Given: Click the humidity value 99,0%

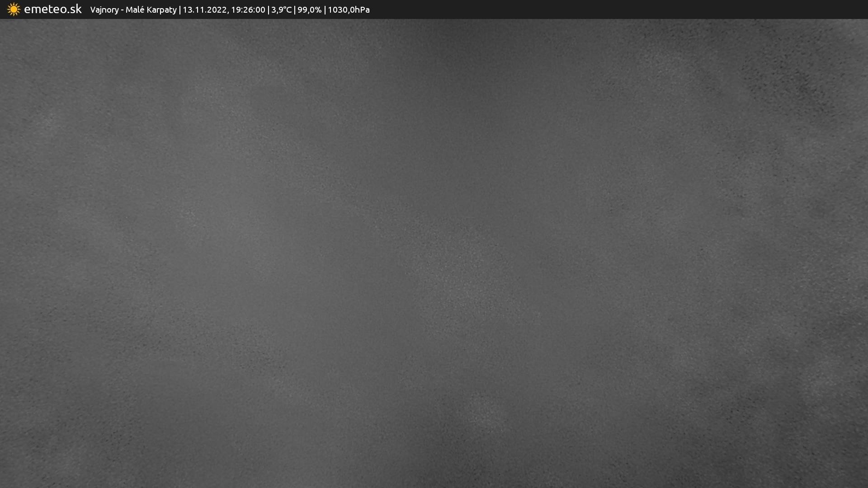Looking at the screenshot, I should 309,10.
